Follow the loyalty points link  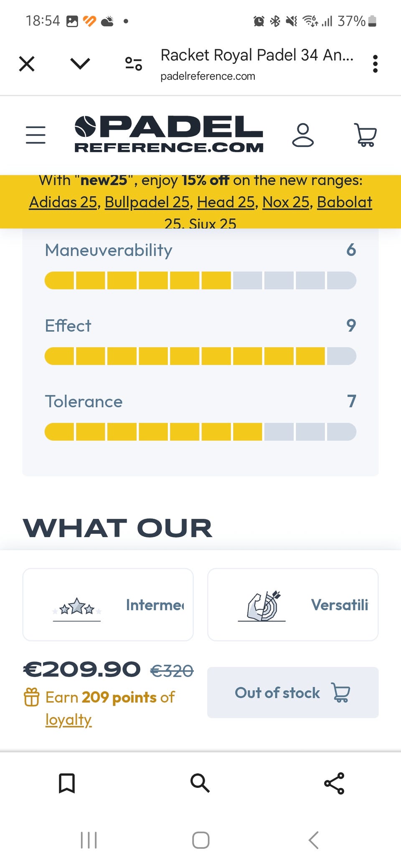coord(69,720)
